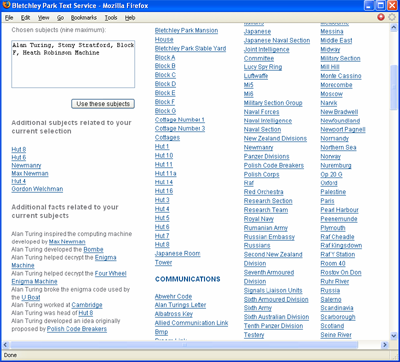Viewport: 400px width, 362px height.
Task: Open the Newmanry related subject link
Action: click(26, 165)
